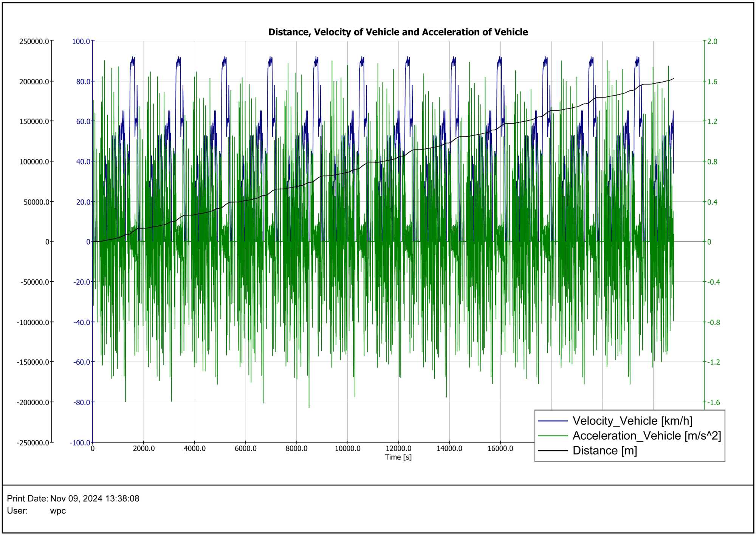Click the -250000.0 distance axis tick
Screen dimensions: 756x535
(x=33, y=443)
